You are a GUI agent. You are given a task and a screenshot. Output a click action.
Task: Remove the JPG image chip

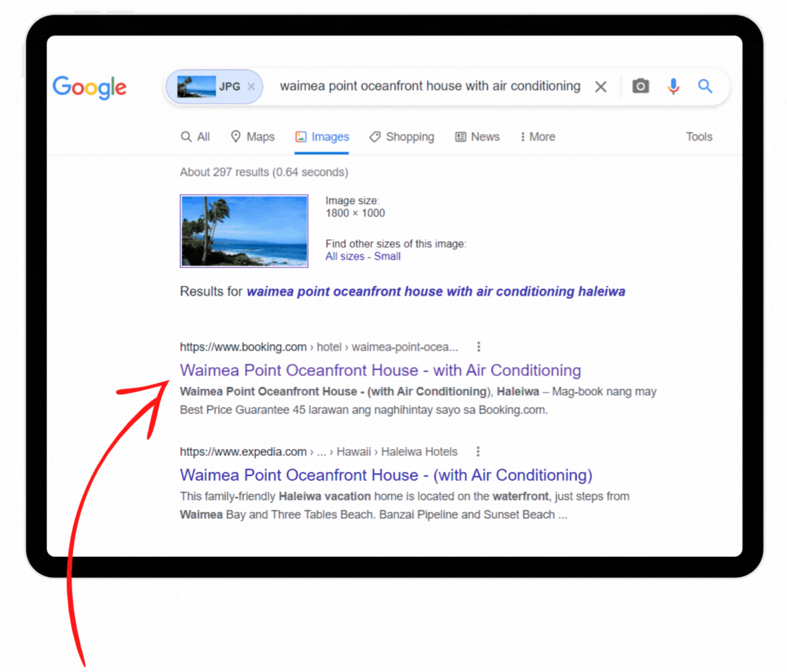click(251, 86)
